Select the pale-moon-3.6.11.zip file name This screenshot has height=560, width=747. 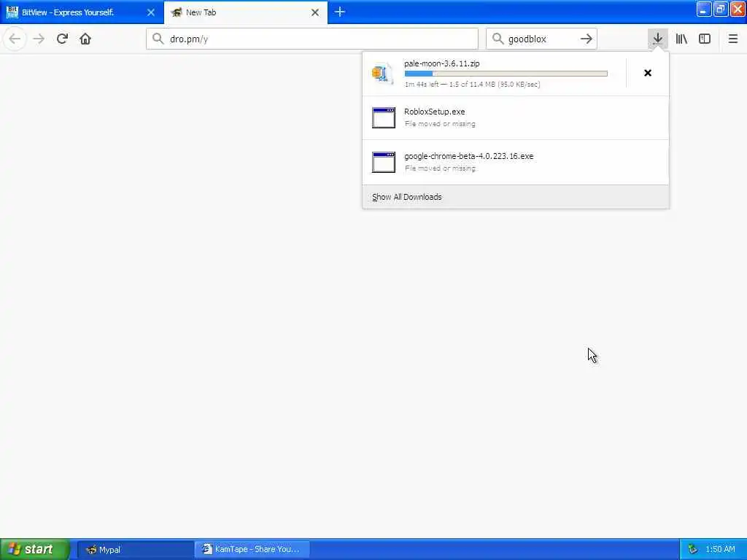[x=441, y=63]
